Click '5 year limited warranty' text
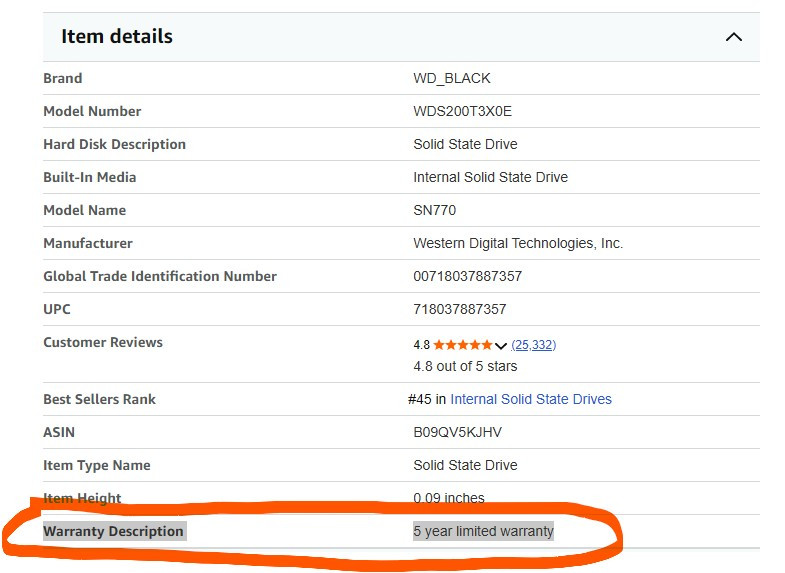785x573 pixels. (484, 531)
